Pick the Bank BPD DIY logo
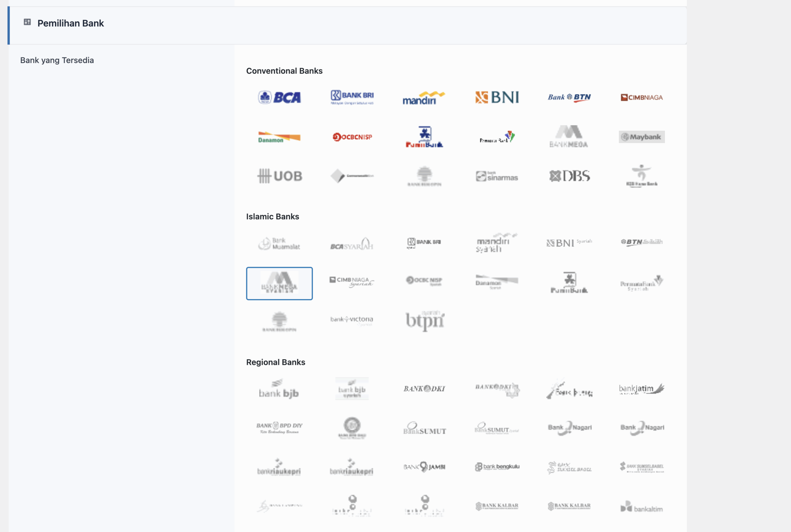 pyautogui.click(x=279, y=428)
